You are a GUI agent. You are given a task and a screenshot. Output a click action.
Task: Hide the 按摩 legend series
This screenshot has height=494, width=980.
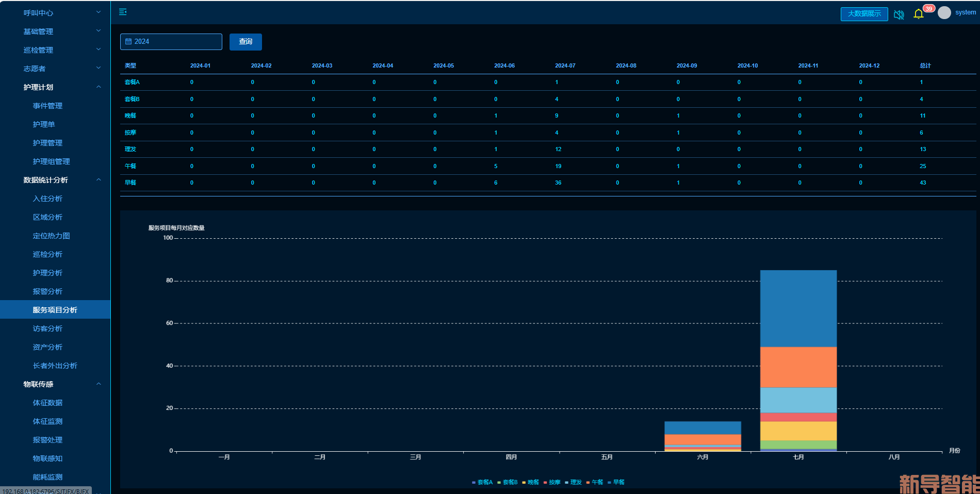pos(552,482)
